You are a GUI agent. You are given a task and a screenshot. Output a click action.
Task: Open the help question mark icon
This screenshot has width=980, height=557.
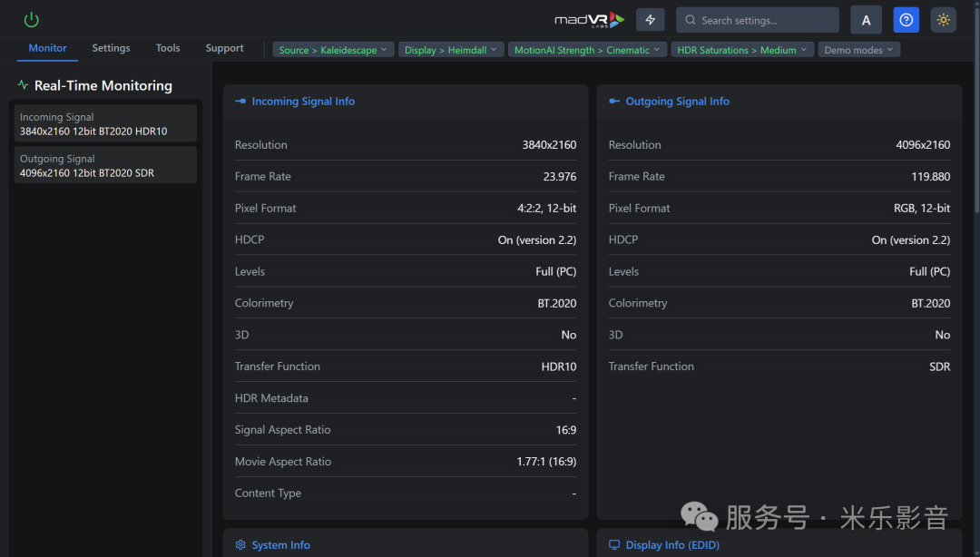(906, 20)
